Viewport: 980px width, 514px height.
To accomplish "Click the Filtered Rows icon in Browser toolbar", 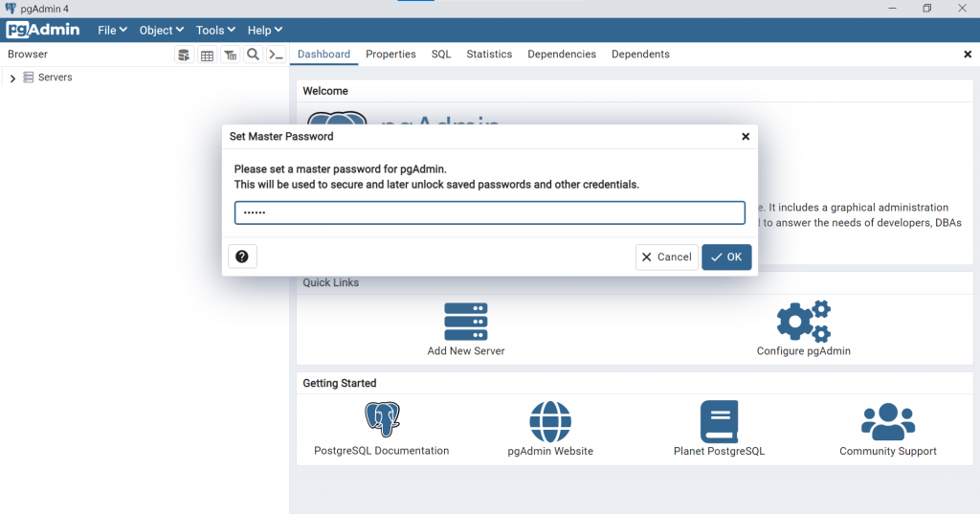I will tap(230, 55).
